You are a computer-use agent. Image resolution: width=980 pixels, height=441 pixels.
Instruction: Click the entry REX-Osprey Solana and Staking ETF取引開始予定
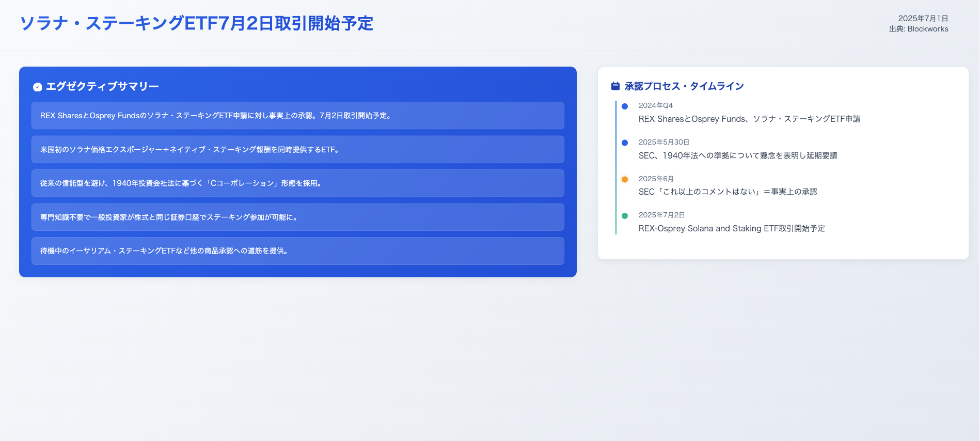732,228
